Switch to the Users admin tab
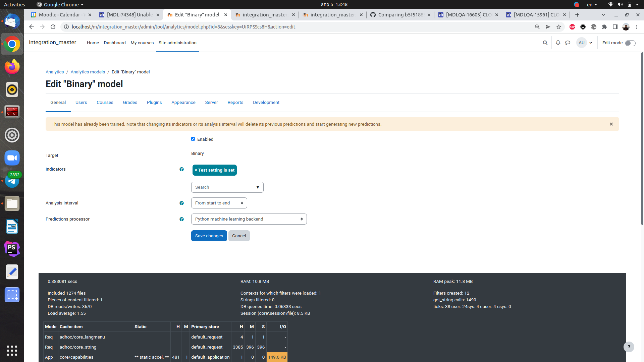Viewport: 644px width, 362px height. click(x=81, y=103)
